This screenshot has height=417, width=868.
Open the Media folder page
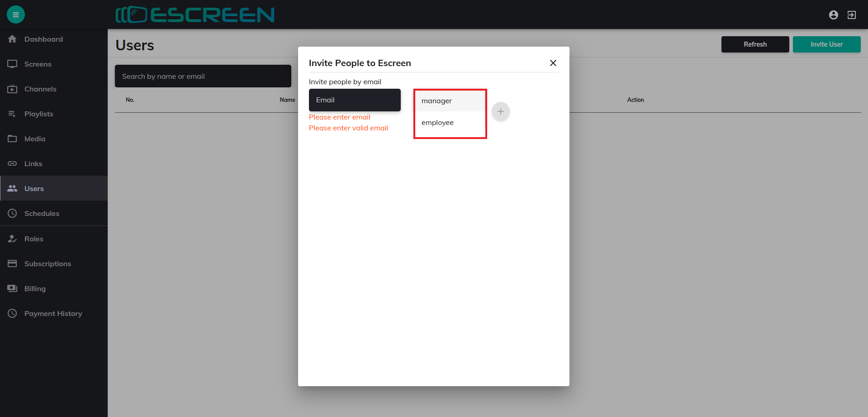tap(34, 139)
